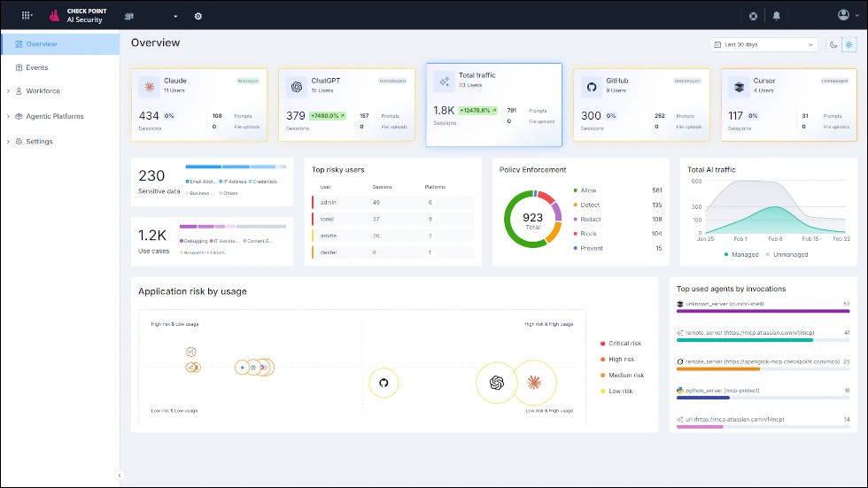Screen dimensions: 868x488
Task: Click the python_server agent Python icon
Action: point(680,390)
